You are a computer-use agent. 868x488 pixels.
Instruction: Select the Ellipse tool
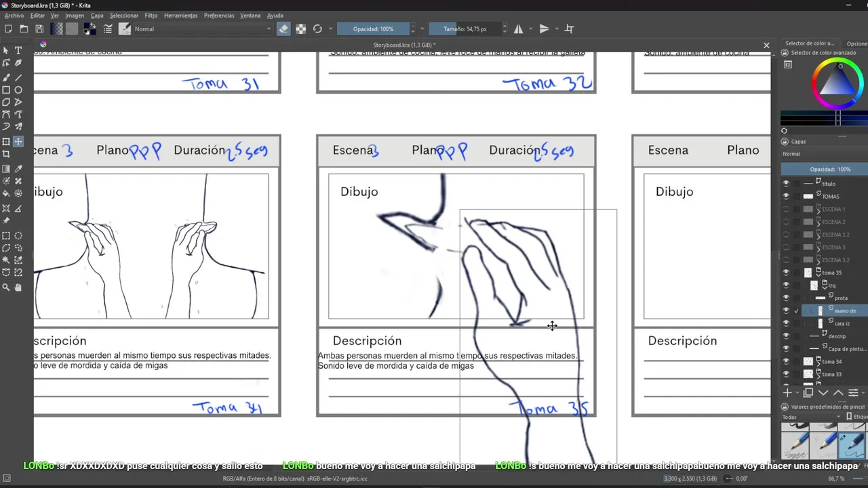point(18,90)
